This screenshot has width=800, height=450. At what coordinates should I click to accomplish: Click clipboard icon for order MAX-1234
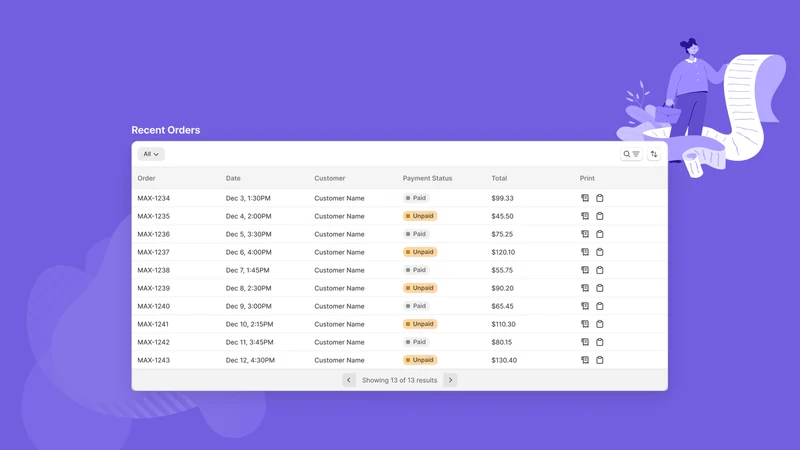(600, 198)
